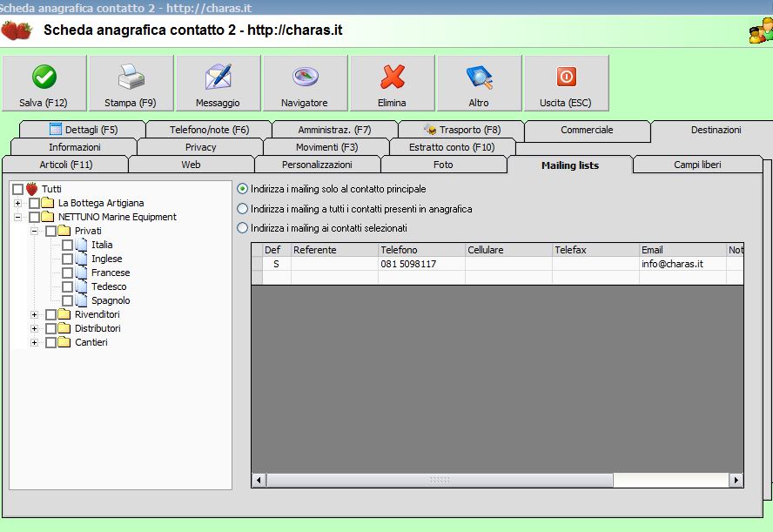Click the scroll left arrow of contacts grid

[x=259, y=480]
